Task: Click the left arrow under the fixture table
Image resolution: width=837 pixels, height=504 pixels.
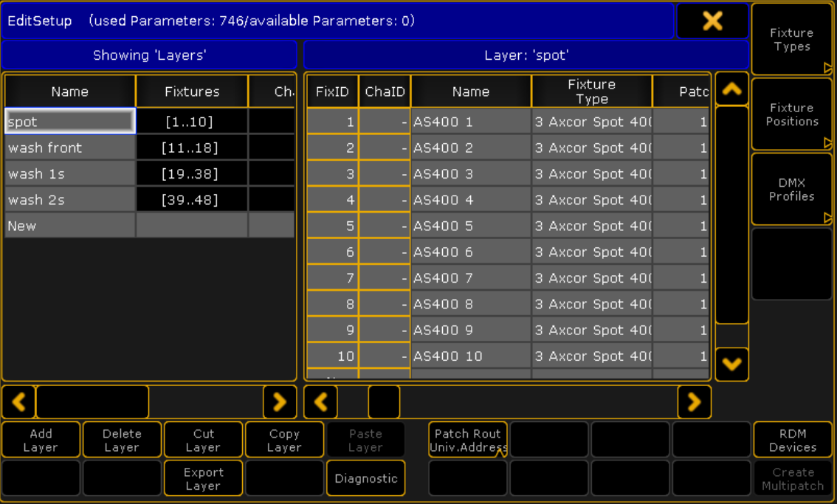Action: click(x=320, y=401)
